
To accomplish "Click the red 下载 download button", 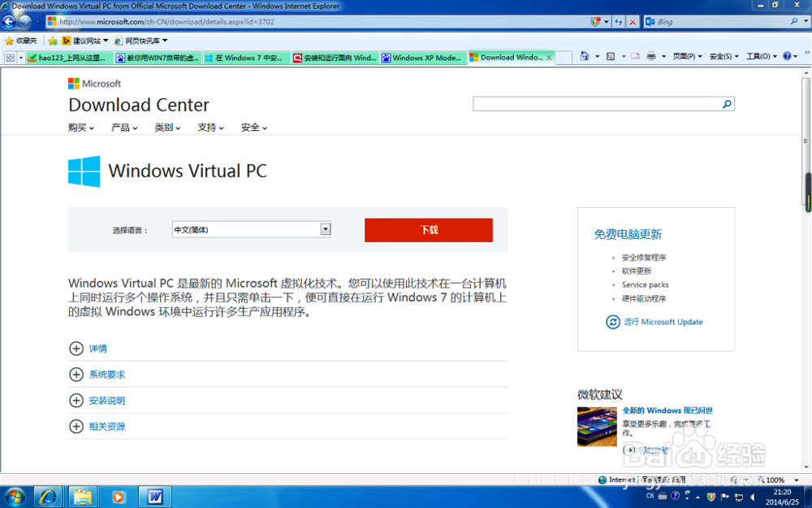I will (428, 230).
